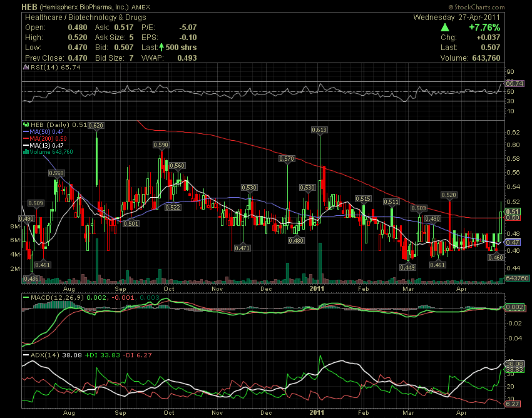532x418 pixels.
Task: Click the HEB ticker symbol in the header
Action: point(29,7)
